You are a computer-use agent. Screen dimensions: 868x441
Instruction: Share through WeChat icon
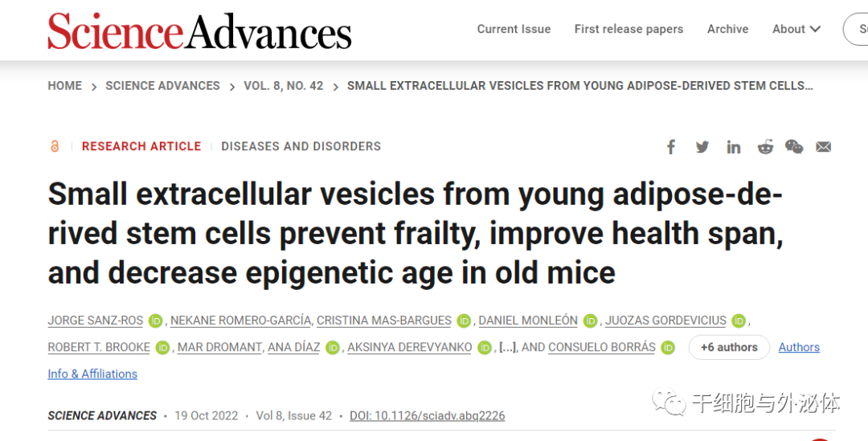coord(794,147)
